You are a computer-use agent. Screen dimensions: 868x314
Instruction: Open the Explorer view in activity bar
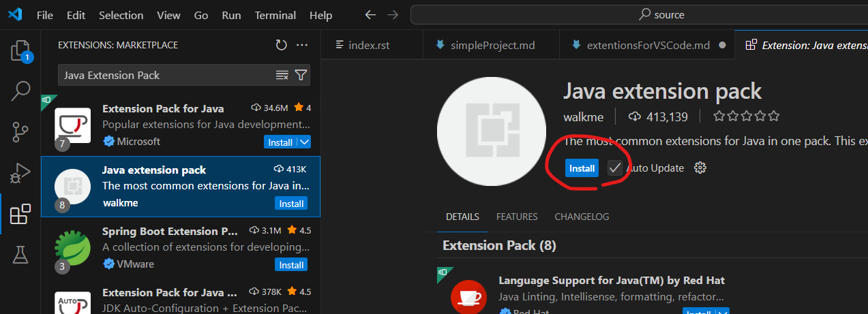(x=20, y=50)
